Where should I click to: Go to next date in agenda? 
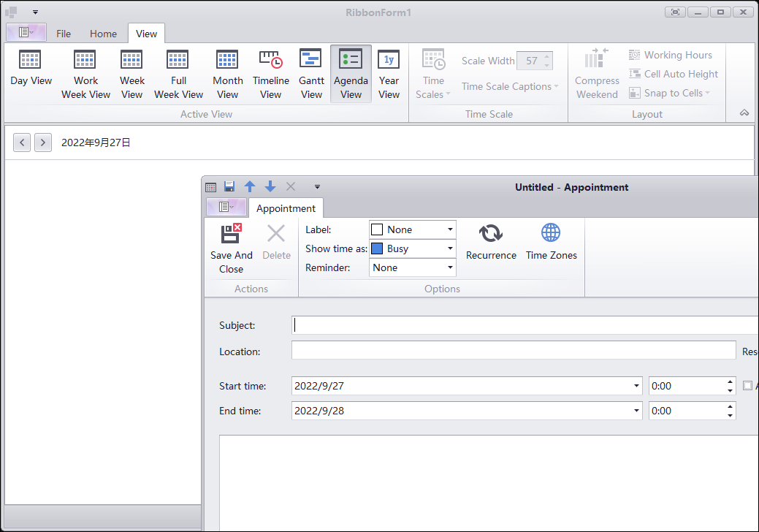click(x=43, y=142)
